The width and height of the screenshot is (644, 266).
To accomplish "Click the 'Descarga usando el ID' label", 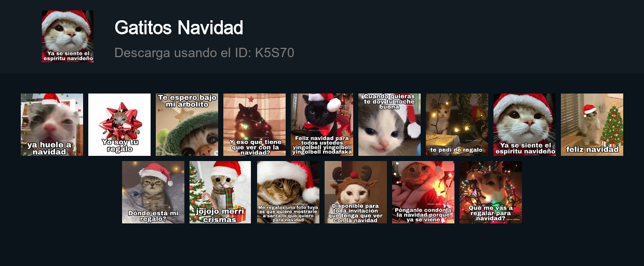I will coord(183,53).
